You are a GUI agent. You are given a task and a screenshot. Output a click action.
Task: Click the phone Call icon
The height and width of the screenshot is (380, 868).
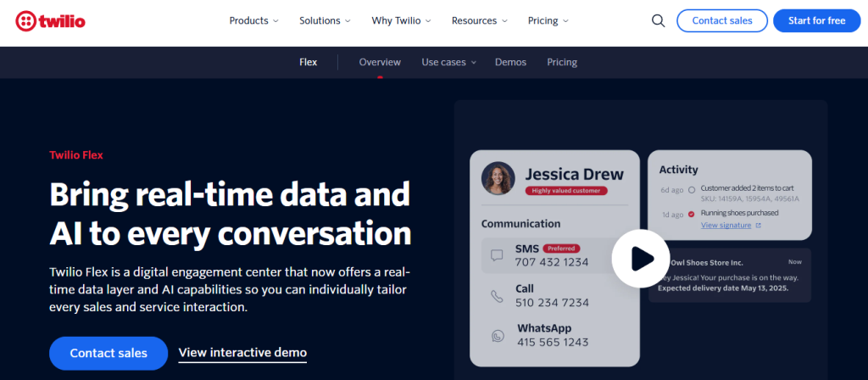[497, 296]
